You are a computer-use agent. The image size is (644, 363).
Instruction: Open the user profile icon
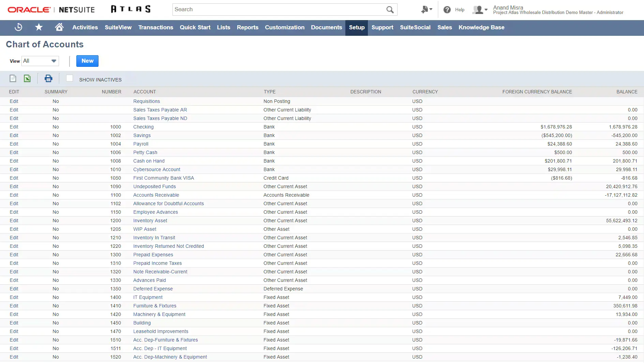(478, 10)
